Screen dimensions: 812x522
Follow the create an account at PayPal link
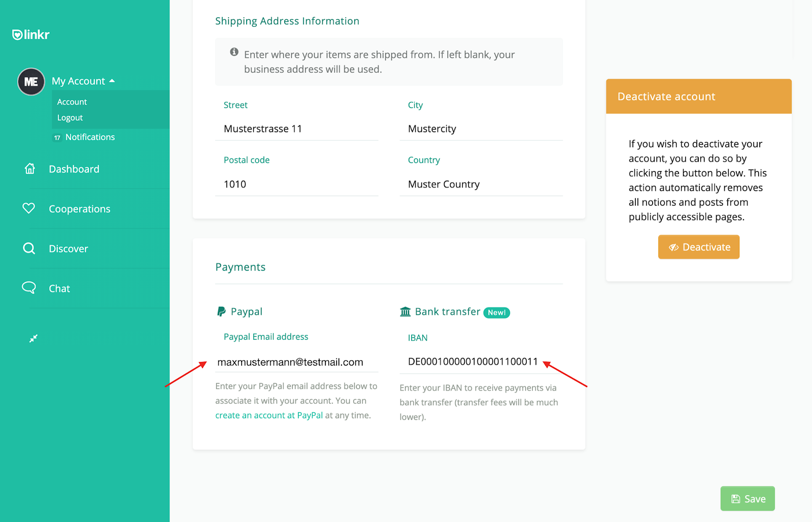click(x=269, y=415)
